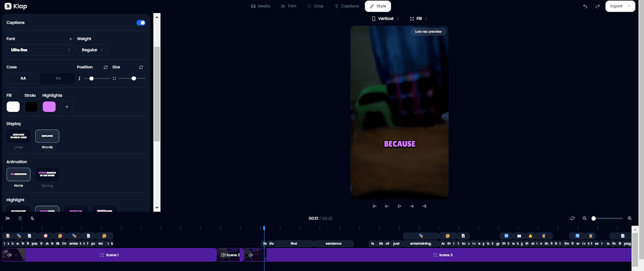The height and width of the screenshot is (271, 644).
Task: Reset caption position
Action: 105,67
